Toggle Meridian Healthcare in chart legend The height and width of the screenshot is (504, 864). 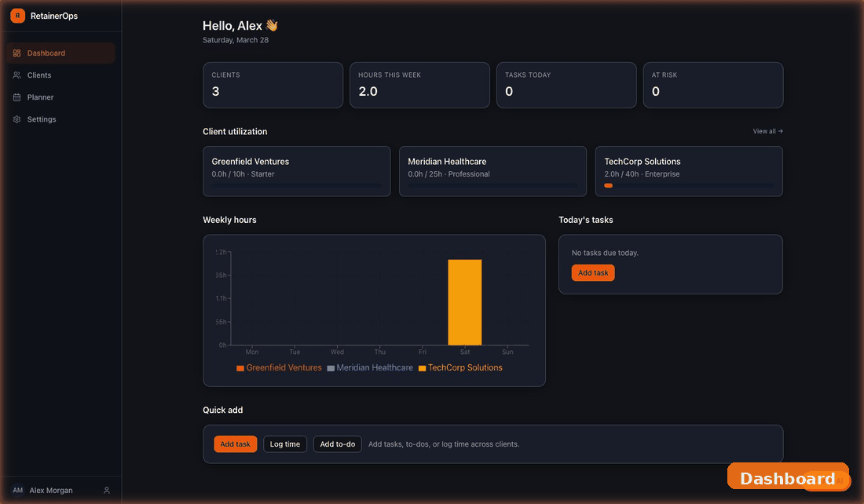(374, 367)
